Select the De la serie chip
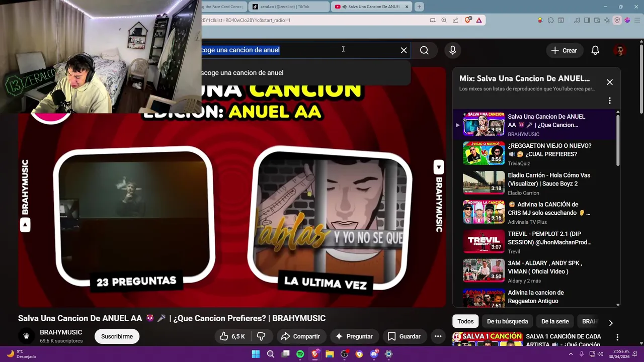 tap(555, 321)
